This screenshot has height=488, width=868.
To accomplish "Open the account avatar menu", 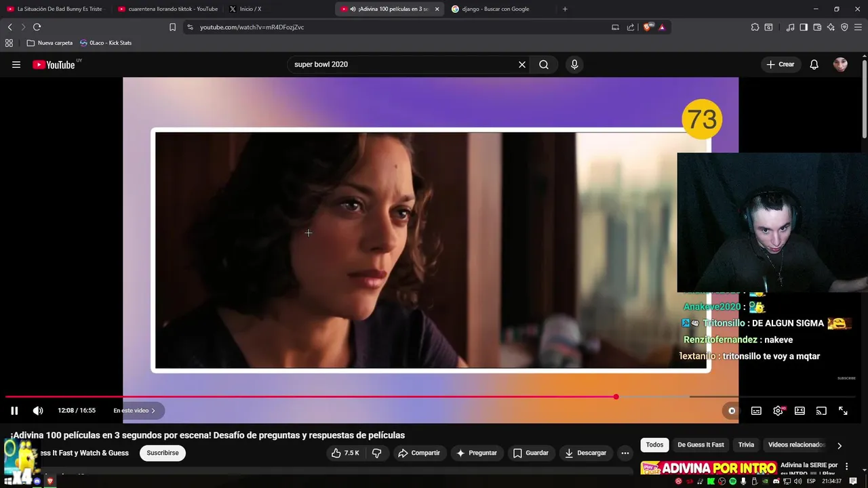I will 841,64.
